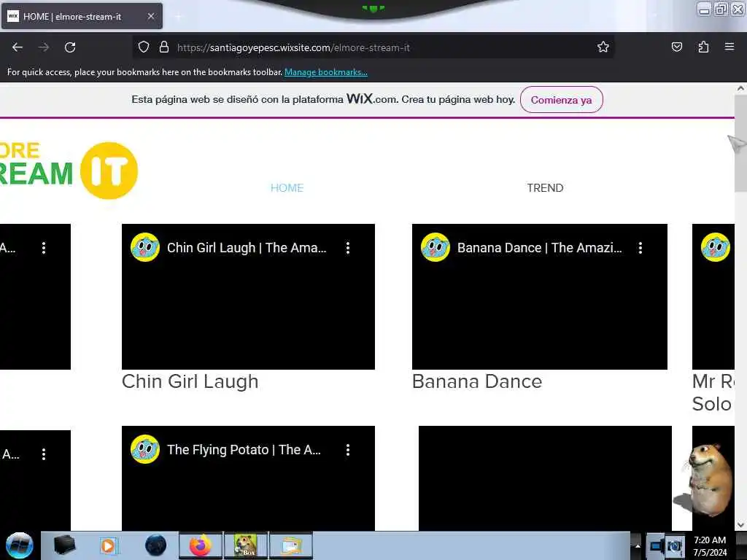The height and width of the screenshot is (560, 747).
Task: Open the folder window taskbar button
Action: point(291,545)
